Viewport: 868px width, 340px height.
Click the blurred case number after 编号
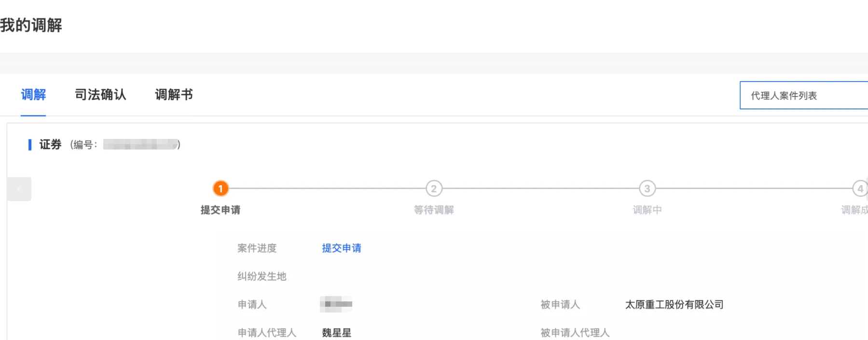click(x=140, y=144)
